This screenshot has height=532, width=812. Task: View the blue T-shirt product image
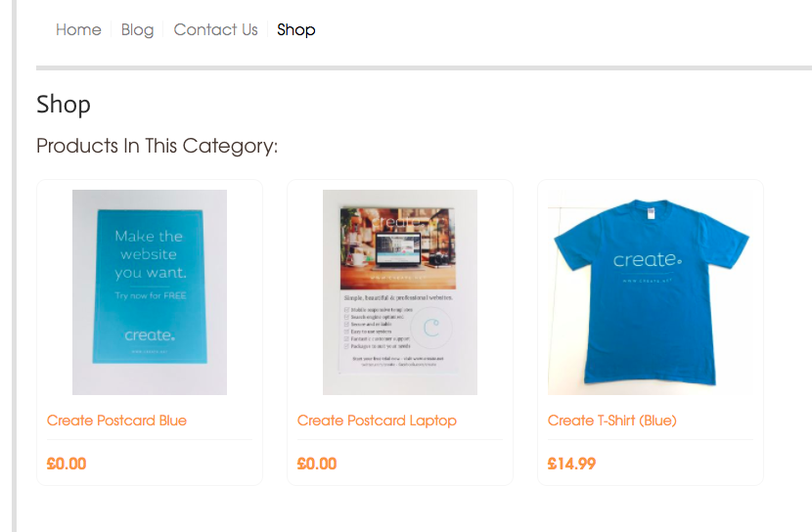pyautogui.click(x=651, y=292)
